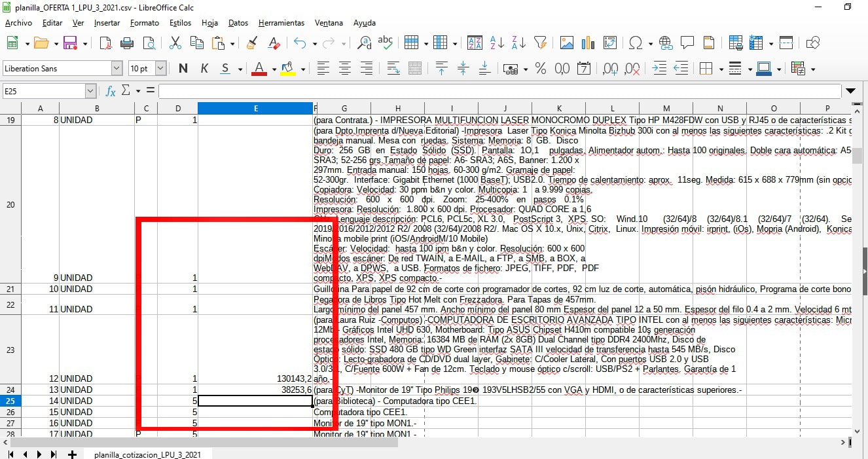Export directly as PDF
This screenshot has height=459, width=868.
(x=105, y=43)
